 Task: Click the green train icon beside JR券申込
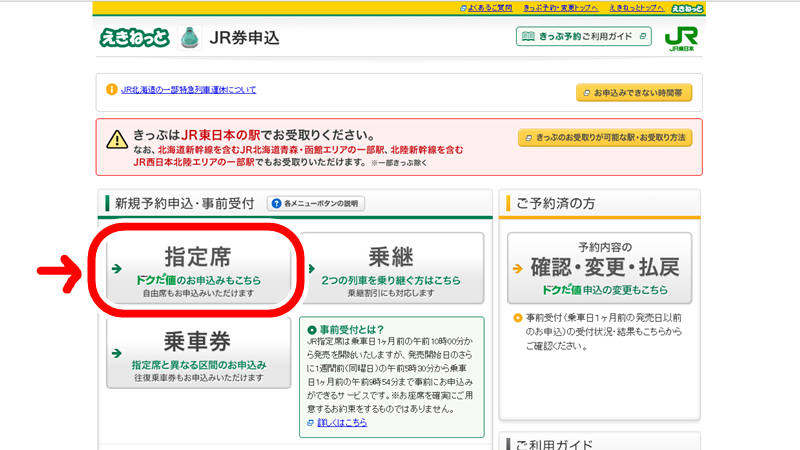(190, 38)
